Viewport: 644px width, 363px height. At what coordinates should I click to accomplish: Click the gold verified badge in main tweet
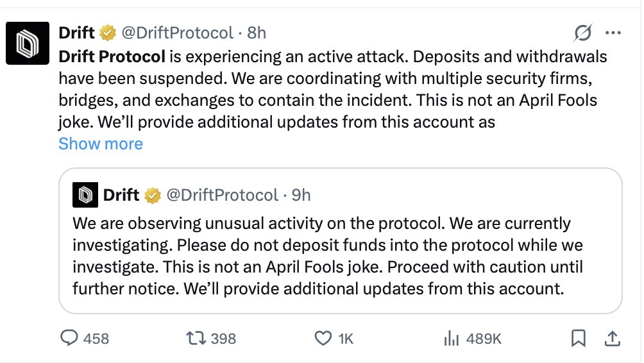(107, 32)
